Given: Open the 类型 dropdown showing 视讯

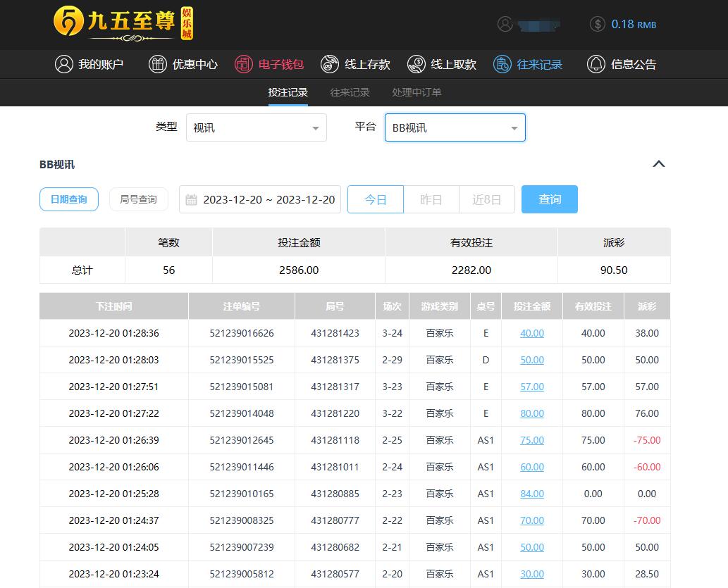Looking at the screenshot, I should click(257, 127).
